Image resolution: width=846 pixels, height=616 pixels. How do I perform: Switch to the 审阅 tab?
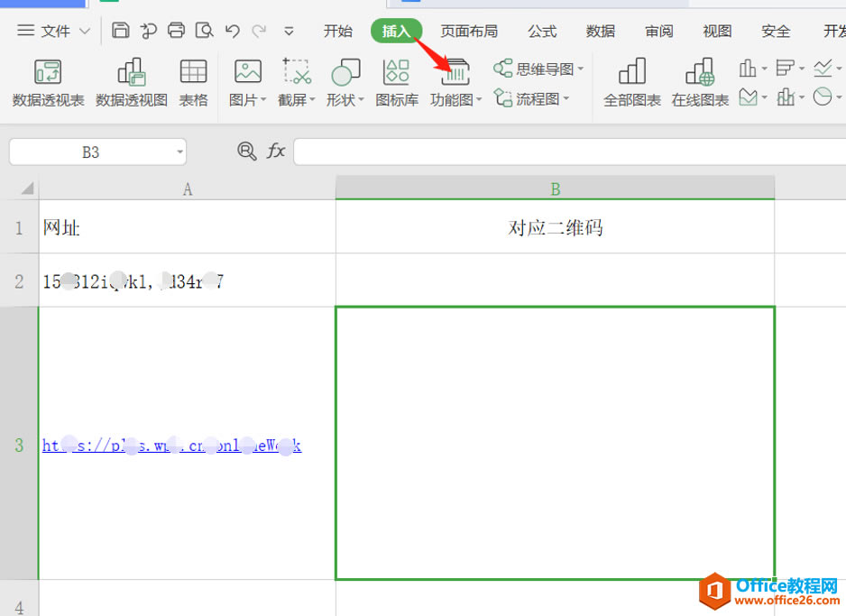658,32
